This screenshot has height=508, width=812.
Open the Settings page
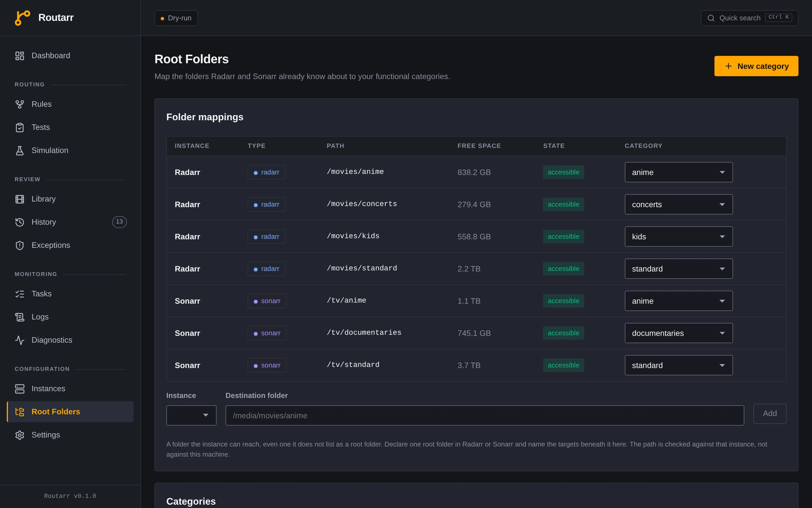pyautogui.click(x=70, y=435)
